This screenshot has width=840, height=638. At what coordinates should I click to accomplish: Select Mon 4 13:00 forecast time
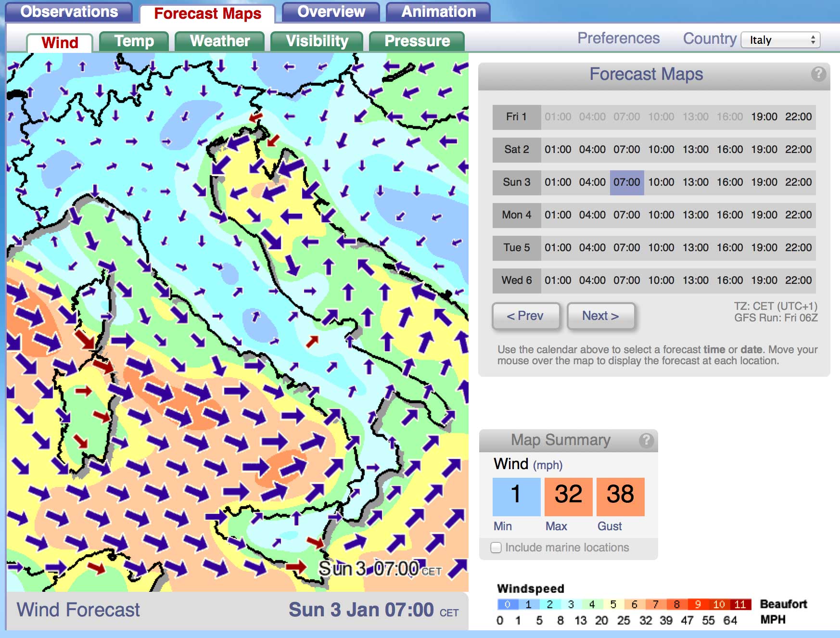tap(695, 215)
